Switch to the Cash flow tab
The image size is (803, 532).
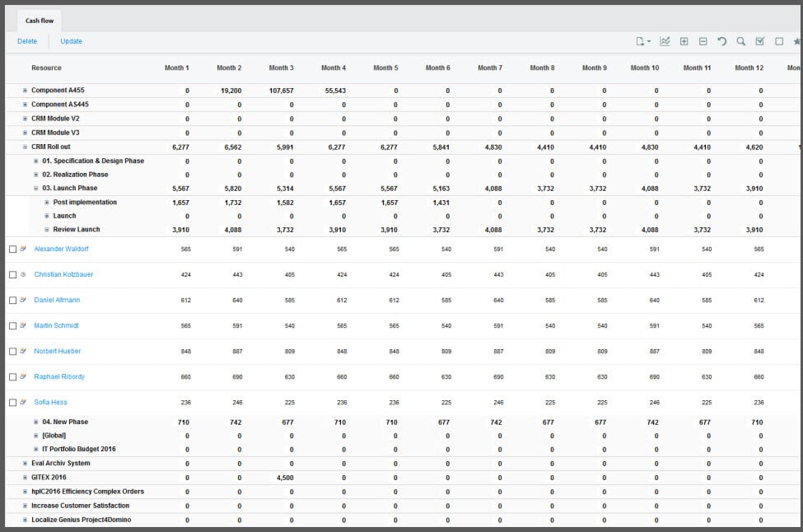click(x=39, y=21)
